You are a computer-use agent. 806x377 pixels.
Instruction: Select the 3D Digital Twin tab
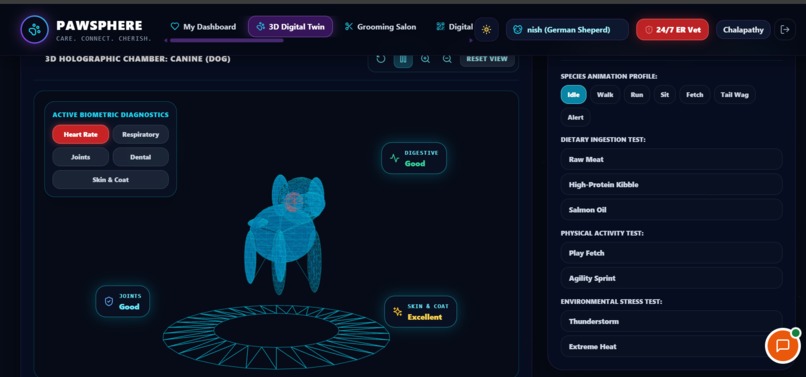(290, 27)
